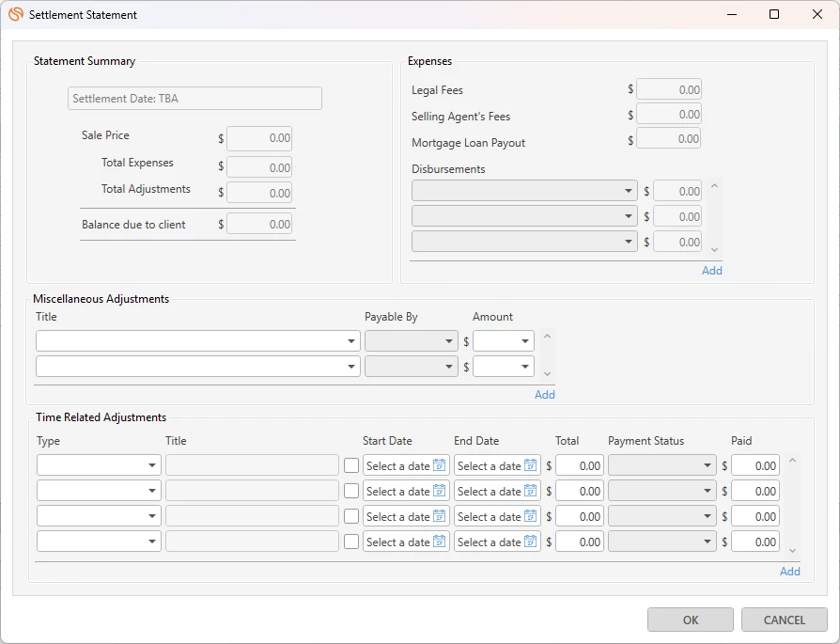Image resolution: width=840 pixels, height=644 pixels.
Task: Open calendar for second row Start Date
Action: tap(440, 491)
